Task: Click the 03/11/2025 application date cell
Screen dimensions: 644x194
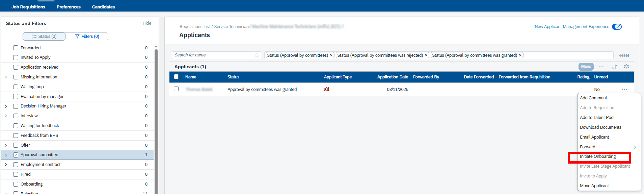Action: [x=398, y=90]
